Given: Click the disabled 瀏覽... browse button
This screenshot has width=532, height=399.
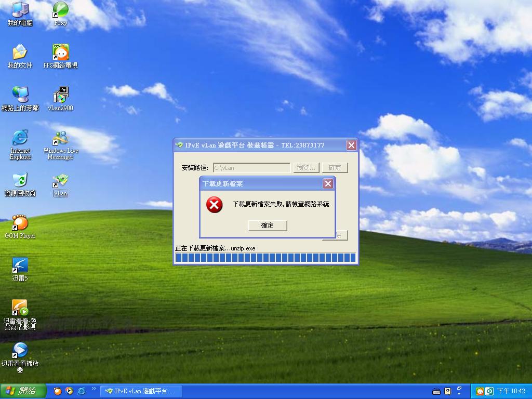Looking at the screenshot, I should [x=307, y=168].
